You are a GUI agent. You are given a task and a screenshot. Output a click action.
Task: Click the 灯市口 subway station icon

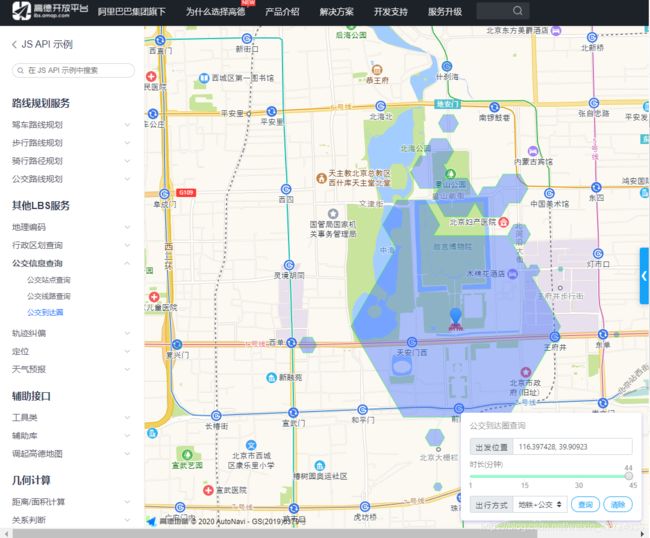click(598, 254)
